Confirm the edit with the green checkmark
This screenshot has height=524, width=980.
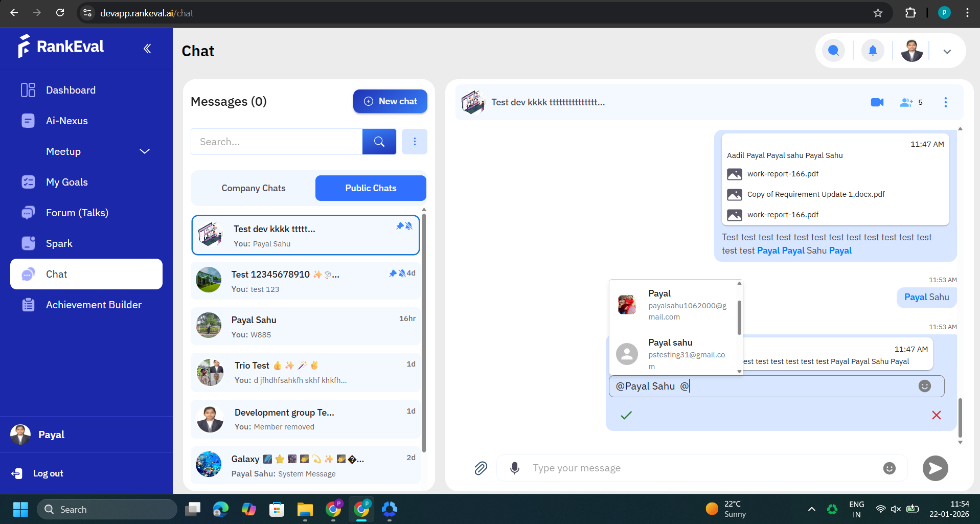626,415
